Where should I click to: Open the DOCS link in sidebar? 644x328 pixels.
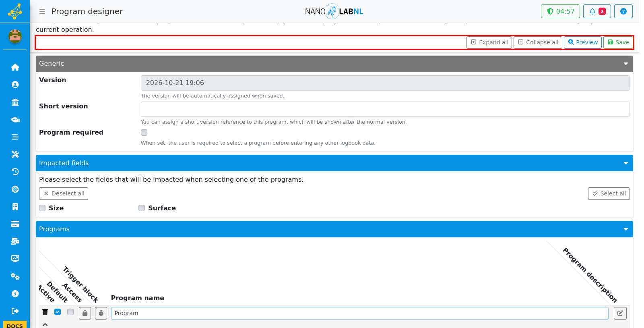click(x=15, y=325)
